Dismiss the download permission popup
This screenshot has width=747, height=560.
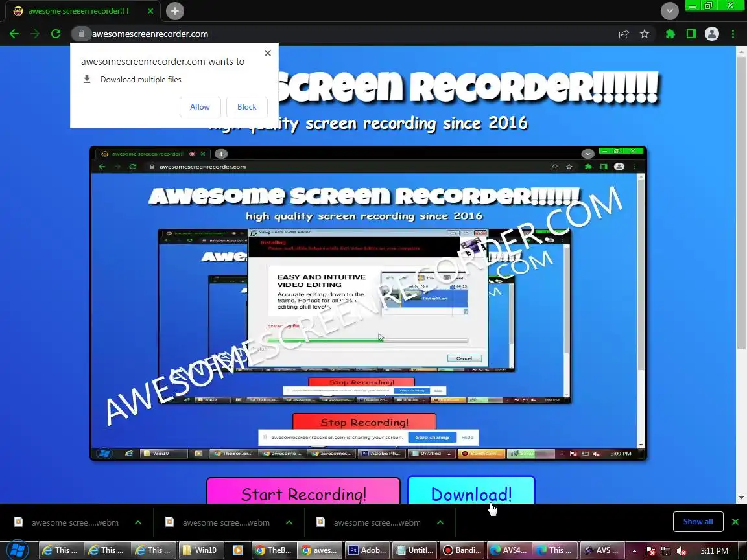268,53
